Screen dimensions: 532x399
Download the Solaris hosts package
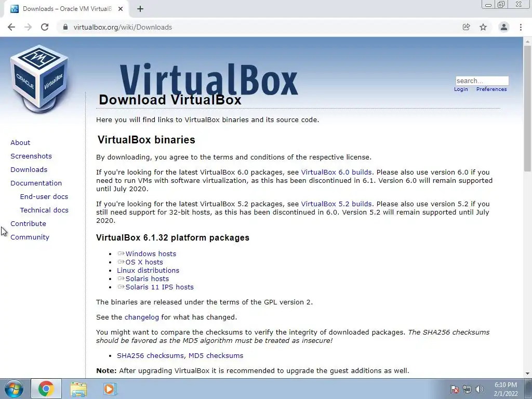147,279
